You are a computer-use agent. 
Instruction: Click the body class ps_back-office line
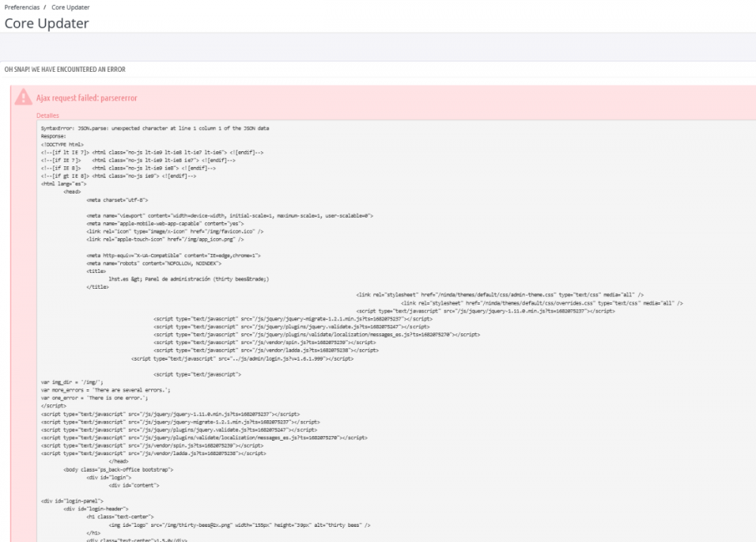[119, 469]
